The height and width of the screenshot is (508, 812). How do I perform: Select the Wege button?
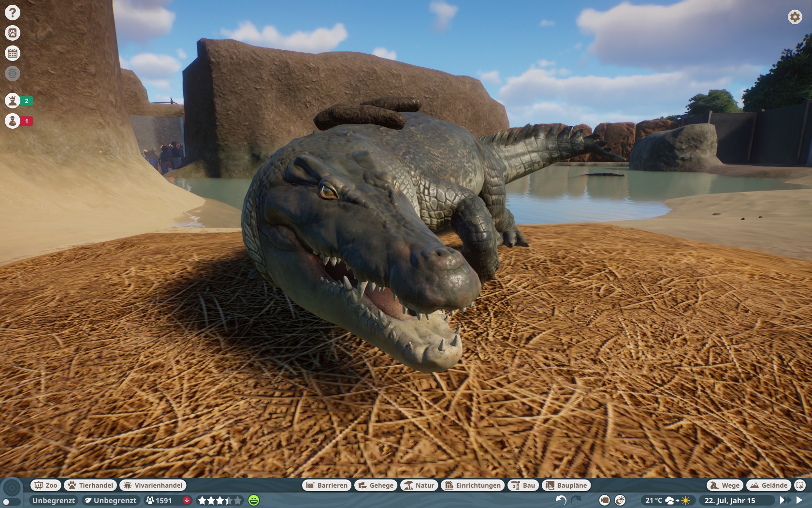click(725, 485)
